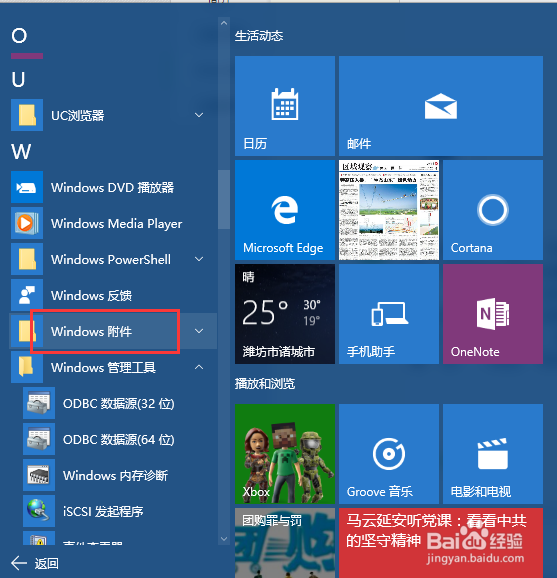This screenshot has width=557, height=578.
Task: Expand the UC浏览器 folder chevron
Action: [199, 115]
